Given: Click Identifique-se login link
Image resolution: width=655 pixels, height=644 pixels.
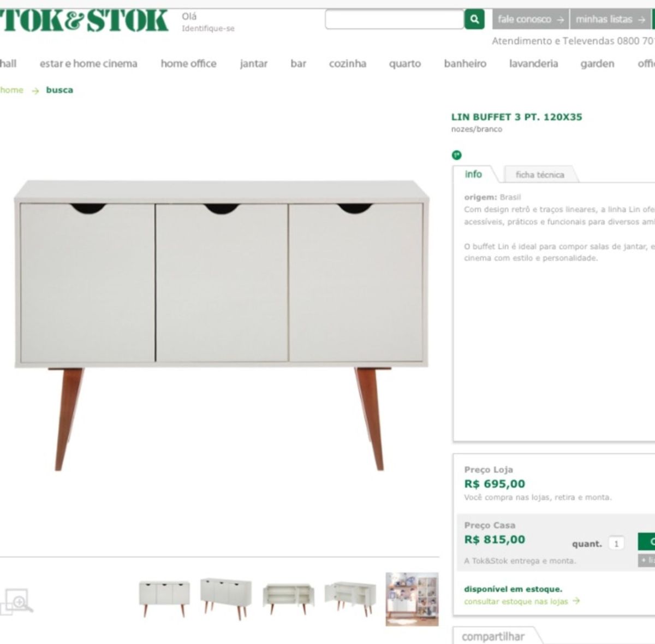Looking at the screenshot, I should click(x=208, y=28).
